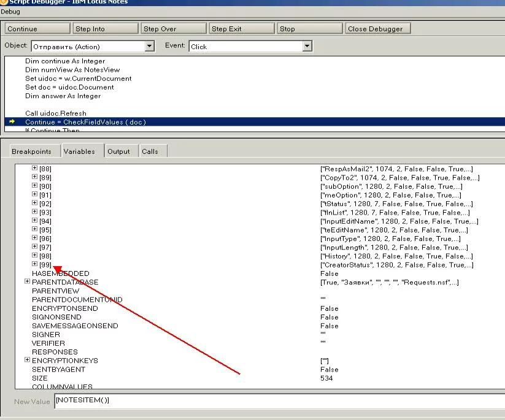Image resolution: width=505 pixels, height=420 pixels.
Task: Switch to the Output tab
Action: coord(118,151)
